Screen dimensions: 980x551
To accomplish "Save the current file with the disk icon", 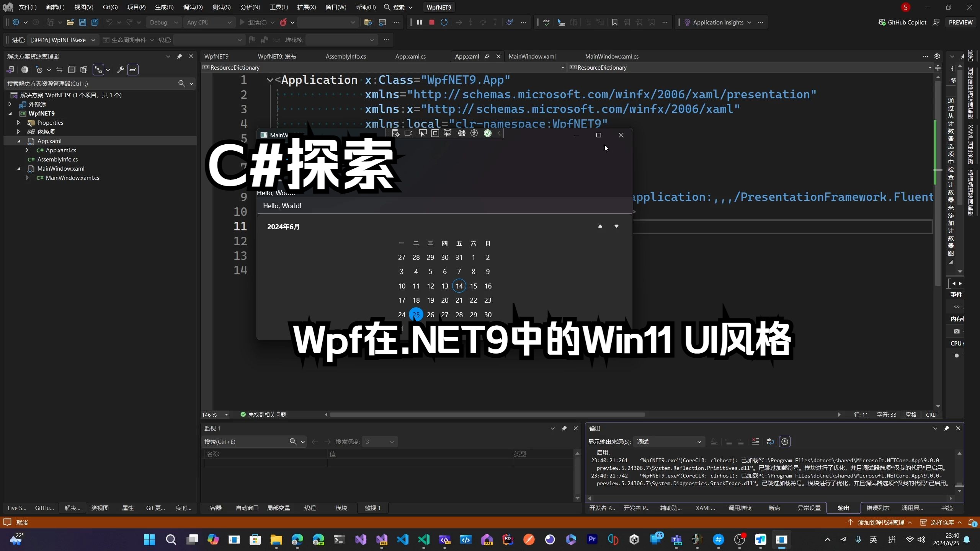I will (82, 22).
